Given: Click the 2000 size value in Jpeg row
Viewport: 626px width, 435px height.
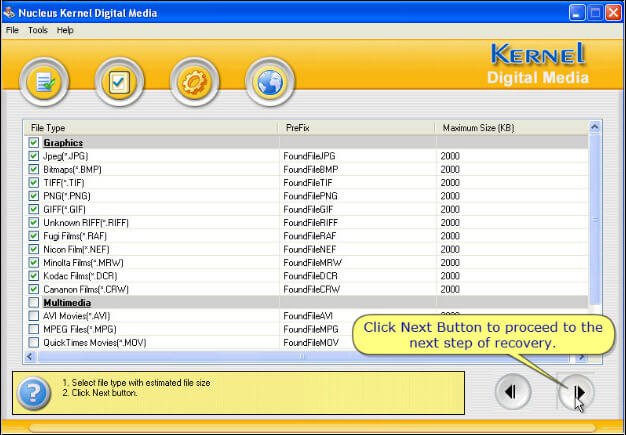Looking at the screenshot, I should coord(450,156).
